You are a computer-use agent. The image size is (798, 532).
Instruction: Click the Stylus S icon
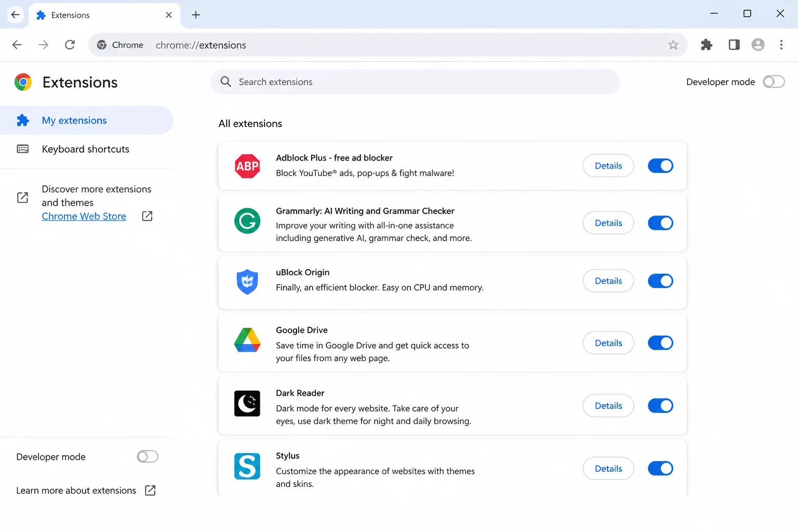[x=247, y=466]
